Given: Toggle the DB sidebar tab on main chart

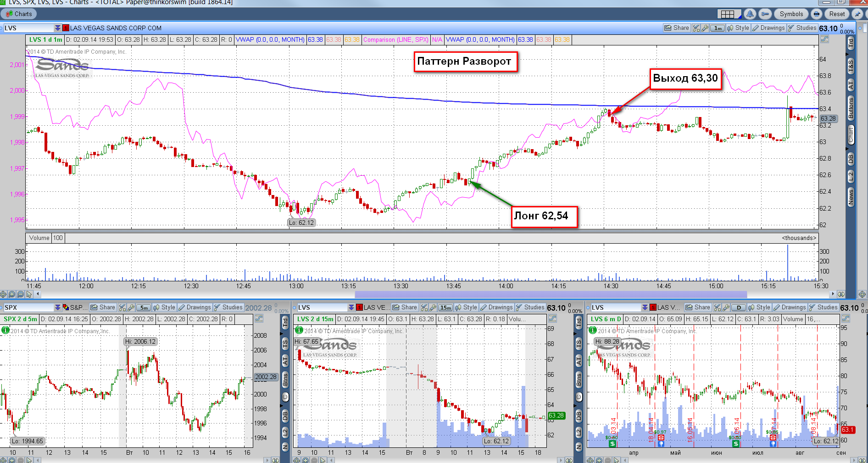Looking at the screenshot, I should pyautogui.click(x=851, y=159).
